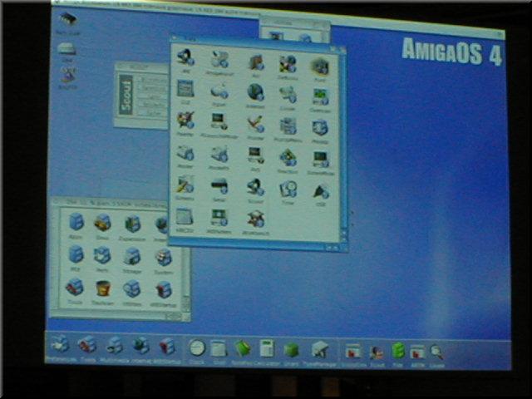Open the Ram Disk desktop icon
Image resolution: width=532 pixels, height=399 pixels.
pyautogui.click(x=68, y=19)
